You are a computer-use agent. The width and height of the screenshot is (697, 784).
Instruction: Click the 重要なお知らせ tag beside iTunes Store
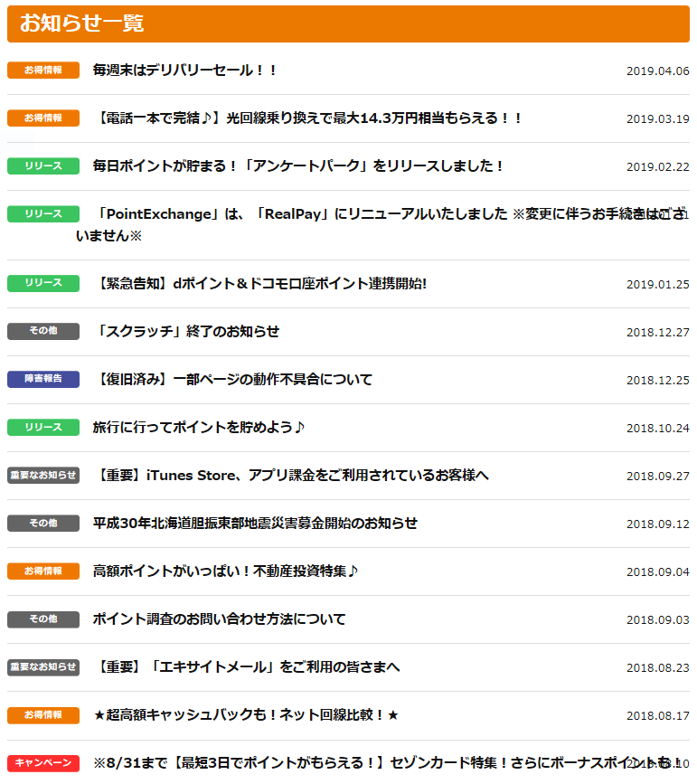(x=43, y=475)
